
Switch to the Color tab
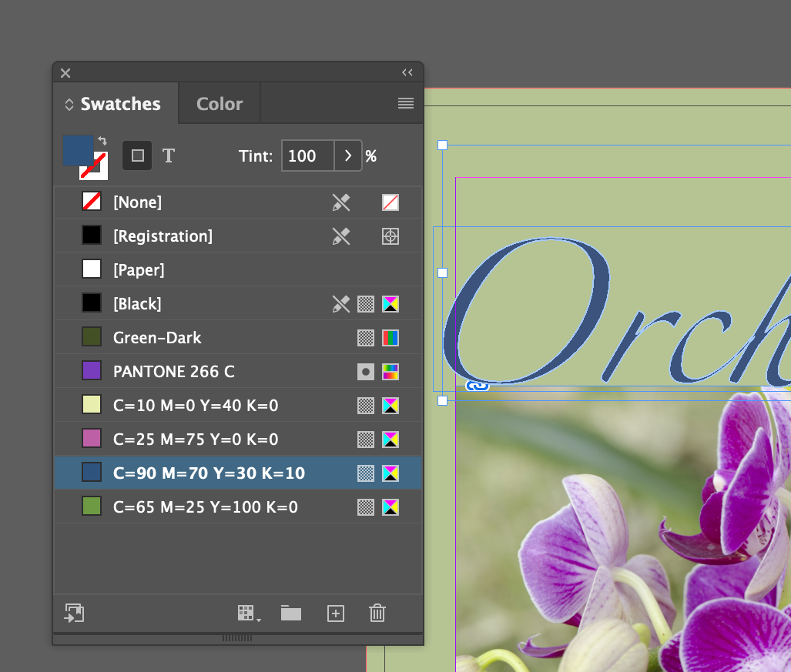pos(220,104)
